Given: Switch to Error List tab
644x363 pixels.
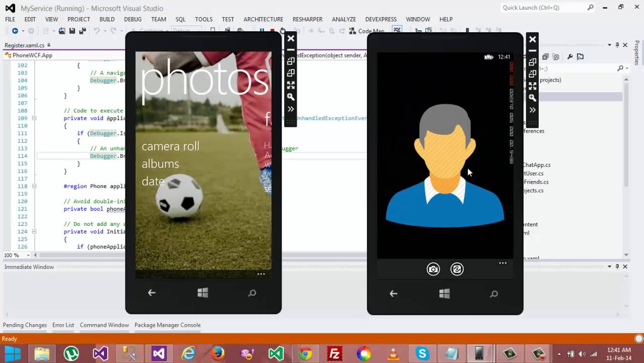Looking at the screenshot, I should [x=63, y=325].
